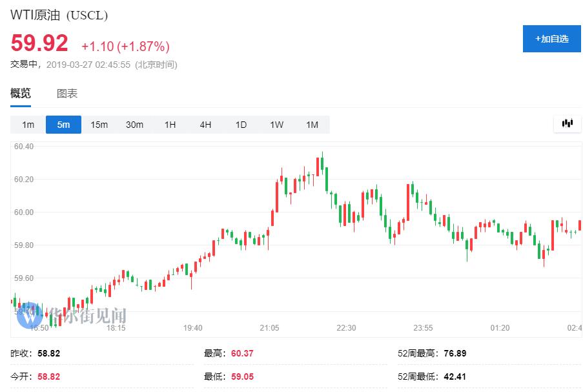This screenshot has width=583, height=392.
Task: Select the 5m timeframe
Action: 63,125
